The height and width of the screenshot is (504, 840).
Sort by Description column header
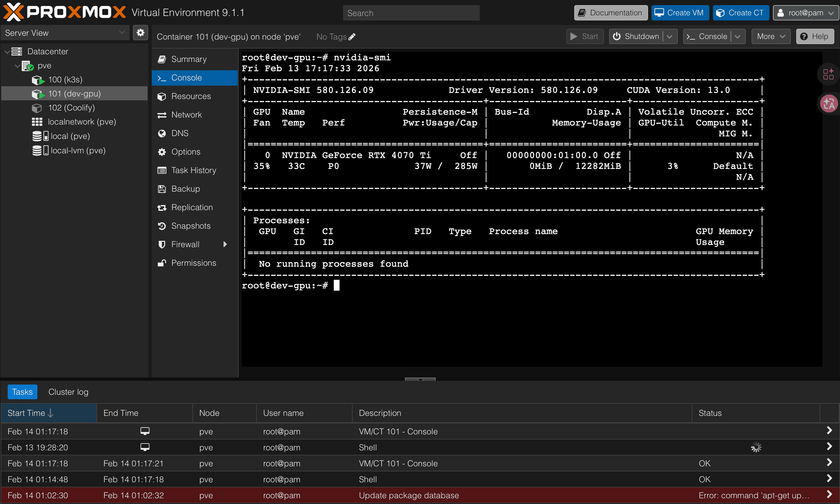coord(522,413)
